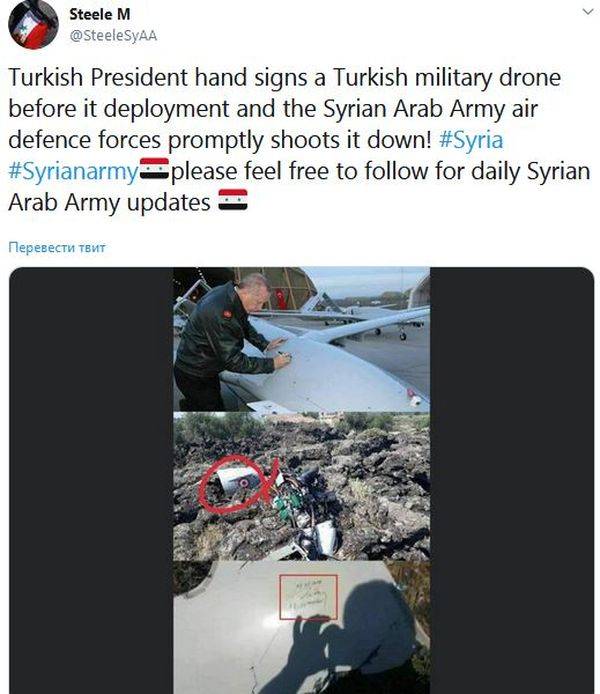Click Syrian flag emoji after 'updates'
This screenshot has height=694, width=600.
tap(233, 200)
